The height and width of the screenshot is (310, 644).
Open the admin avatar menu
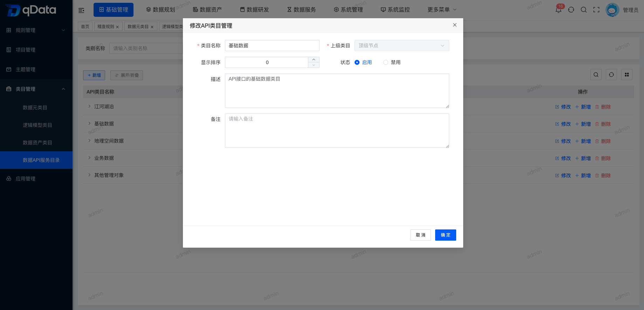click(612, 10)
